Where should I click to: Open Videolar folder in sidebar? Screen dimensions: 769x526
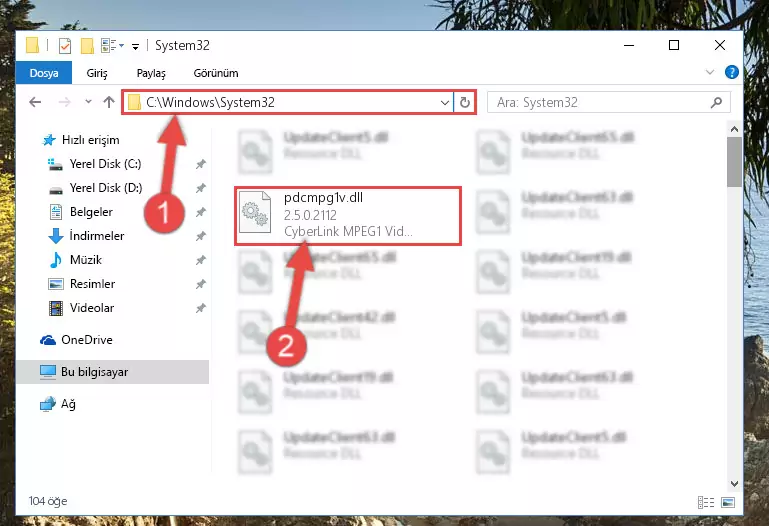coord(81,308)
